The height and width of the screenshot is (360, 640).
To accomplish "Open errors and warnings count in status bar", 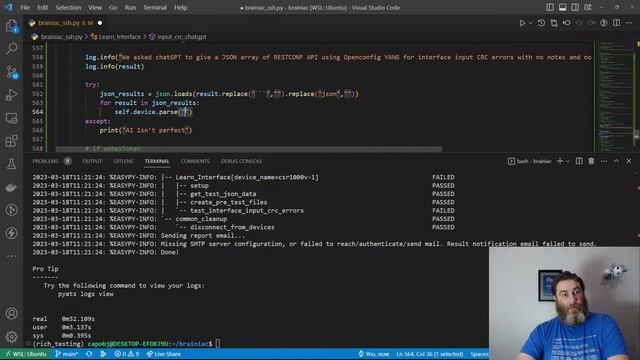I will tap(126, 354).
